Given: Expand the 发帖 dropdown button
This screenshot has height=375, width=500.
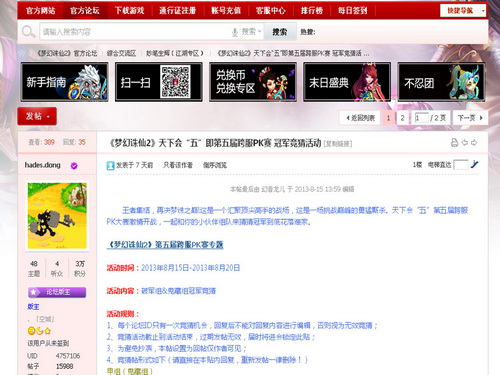Looking at the screenshot, I should click(37, 116).
